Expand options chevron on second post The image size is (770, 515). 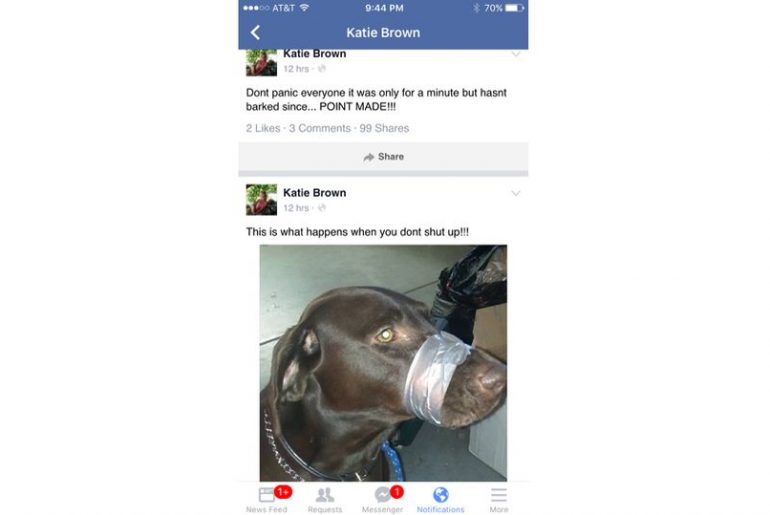click(516, 193)
